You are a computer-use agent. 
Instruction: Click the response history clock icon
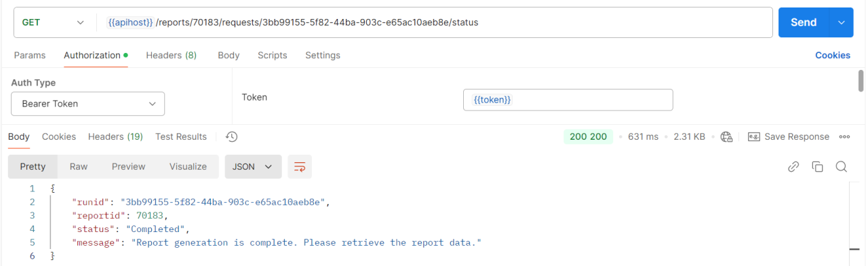point(231,136)
